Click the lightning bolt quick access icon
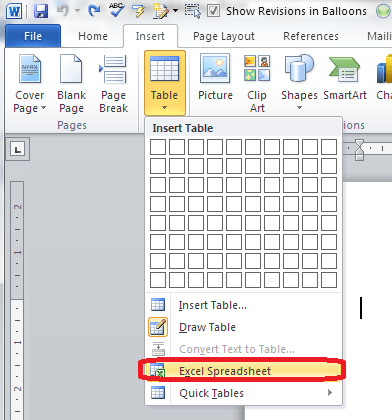This screenshot has height=420, width=392. pyautogui.click(x=139, y=11)
